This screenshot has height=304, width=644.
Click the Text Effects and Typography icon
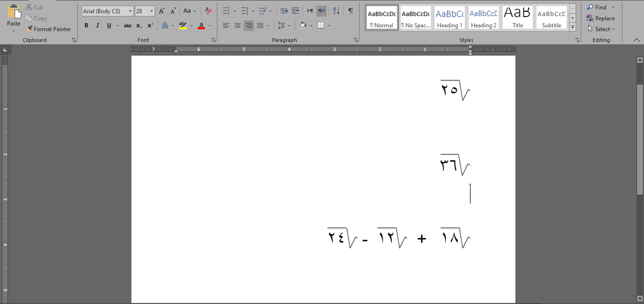tap(165, 26)
